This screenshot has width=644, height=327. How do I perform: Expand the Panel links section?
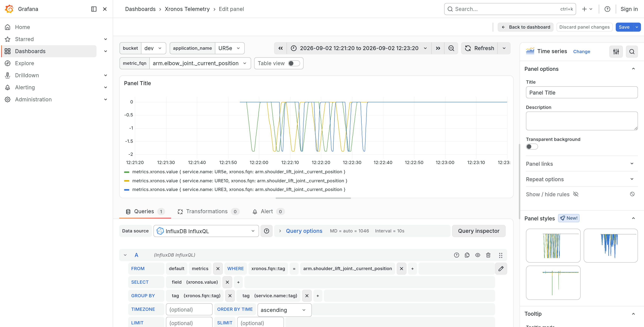[x=581, y=164]
